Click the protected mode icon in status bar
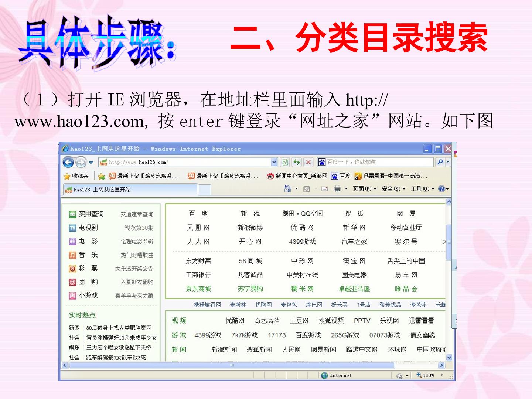This screenshot has width=532, height=399. click(x=399, y=376)
